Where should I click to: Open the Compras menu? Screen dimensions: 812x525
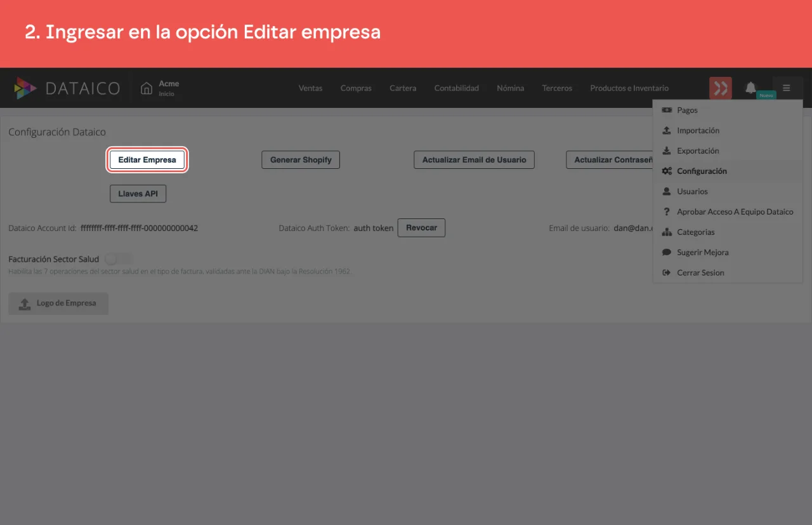click(356, 88)
